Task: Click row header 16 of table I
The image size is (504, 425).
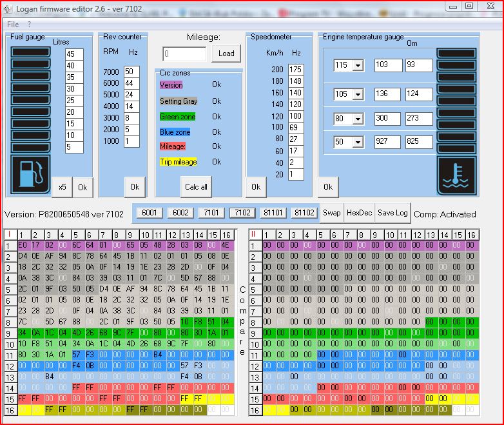Action: [x=10, y=411]
